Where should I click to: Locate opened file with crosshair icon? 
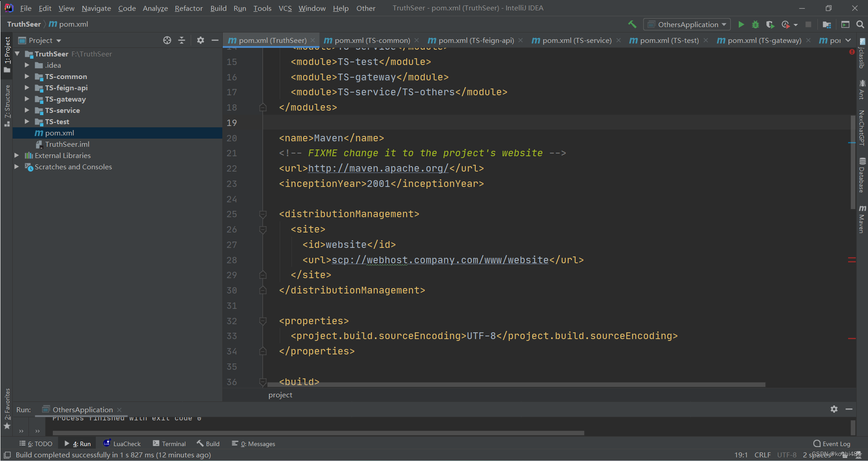[x=167, y=40]
